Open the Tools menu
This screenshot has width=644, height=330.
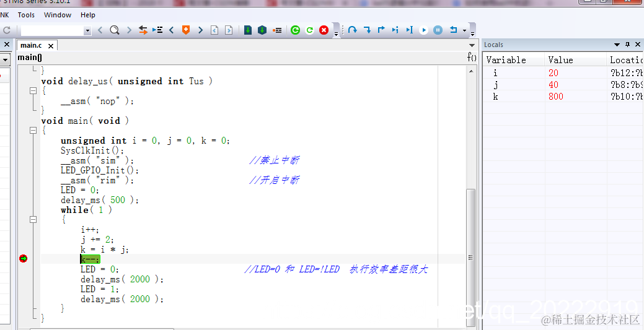tap(26, 15)
